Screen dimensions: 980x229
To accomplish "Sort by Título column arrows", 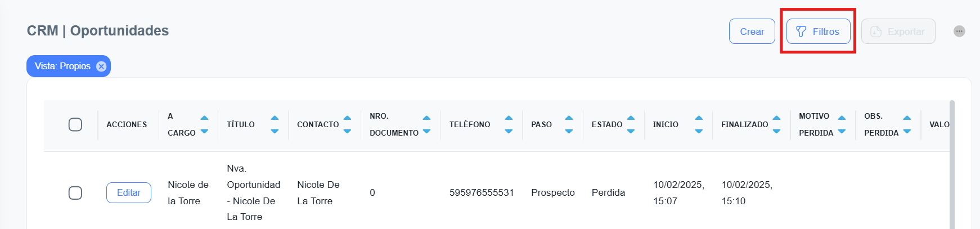I will click(275, 124).
